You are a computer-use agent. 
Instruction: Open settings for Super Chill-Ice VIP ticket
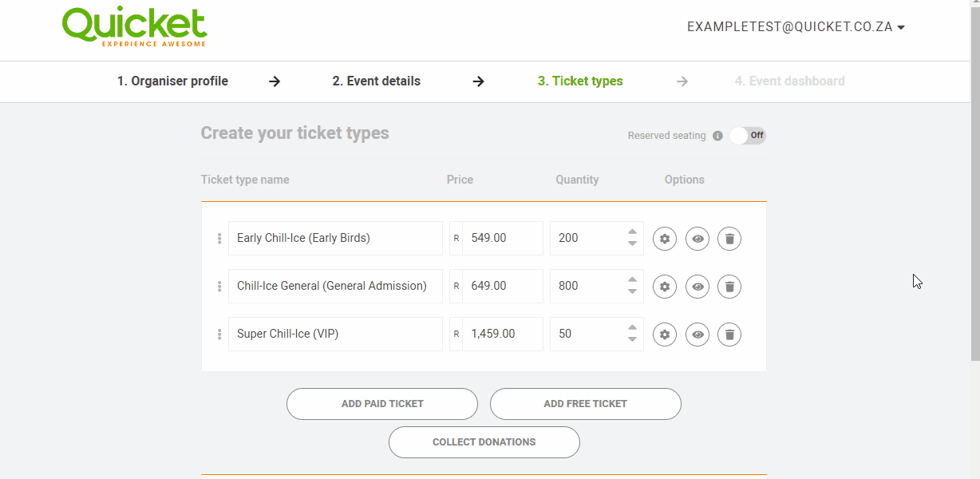click(665, 334)
